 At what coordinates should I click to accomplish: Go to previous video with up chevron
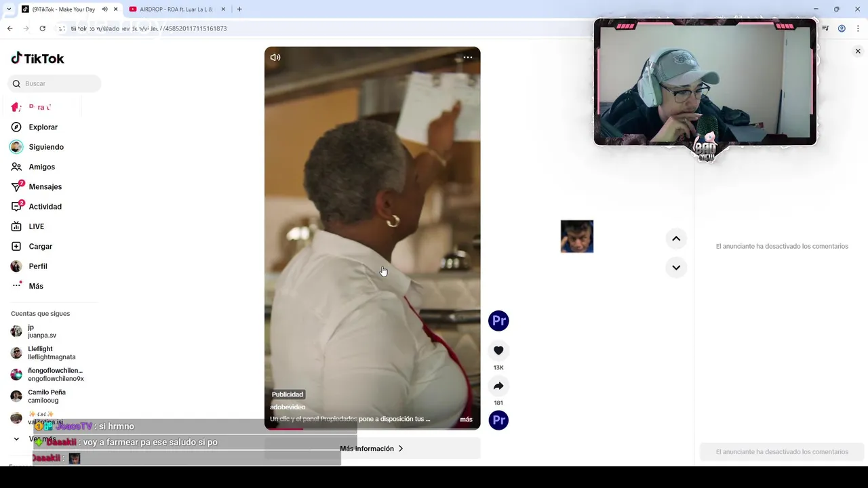[x=676, y=239]
